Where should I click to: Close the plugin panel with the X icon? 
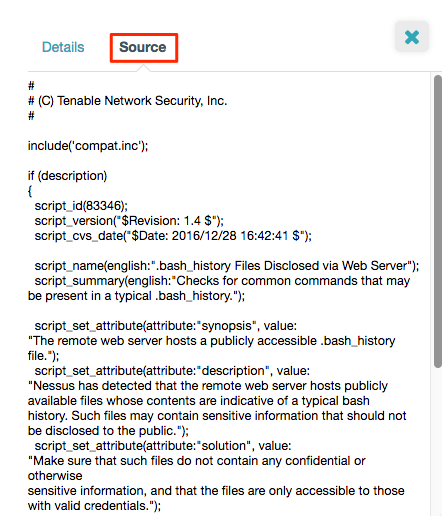412,37
